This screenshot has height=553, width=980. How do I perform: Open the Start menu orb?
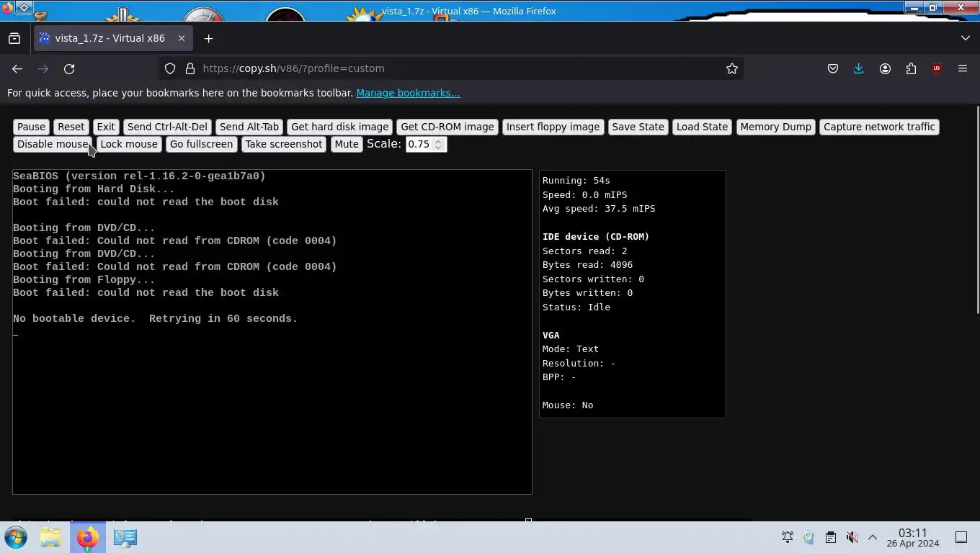(16, 537)
